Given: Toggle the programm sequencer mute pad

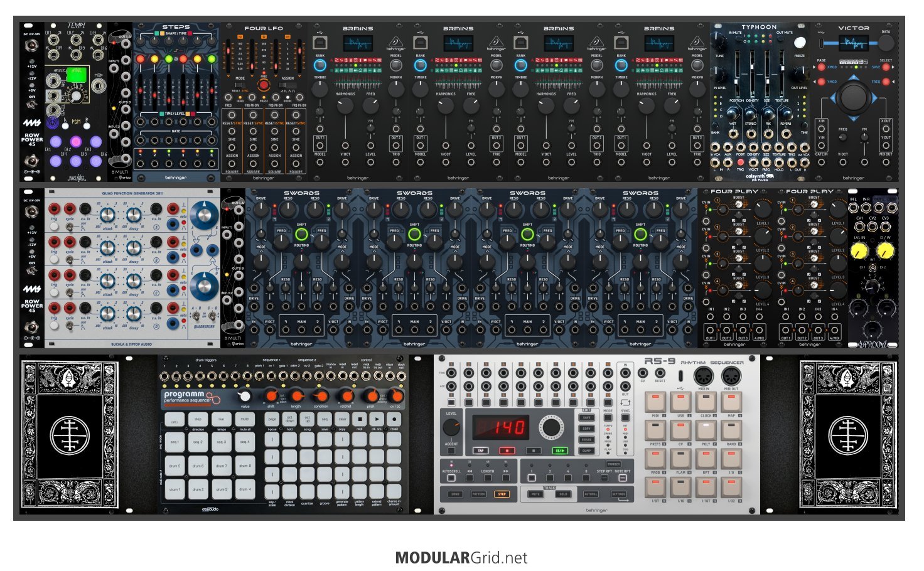Looking at the screenshot, I should pyautogui.click(x=245, y=419).
